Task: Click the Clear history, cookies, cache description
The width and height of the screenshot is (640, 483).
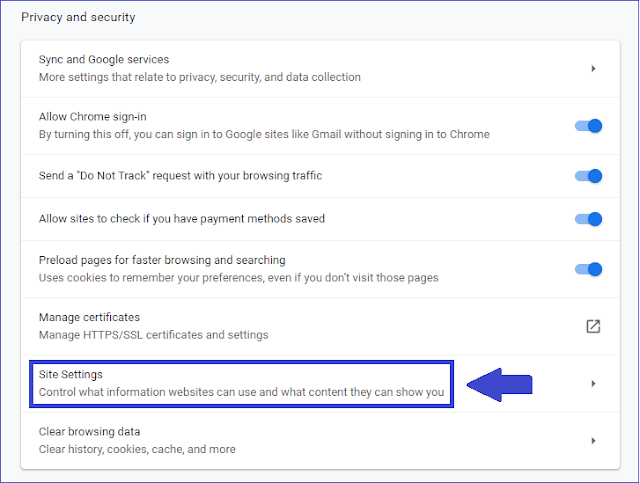Action: pyautogui.click(x=137, y=449)
